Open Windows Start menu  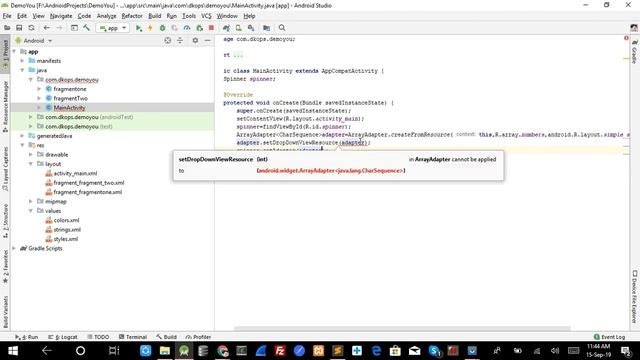coord(13,351)
